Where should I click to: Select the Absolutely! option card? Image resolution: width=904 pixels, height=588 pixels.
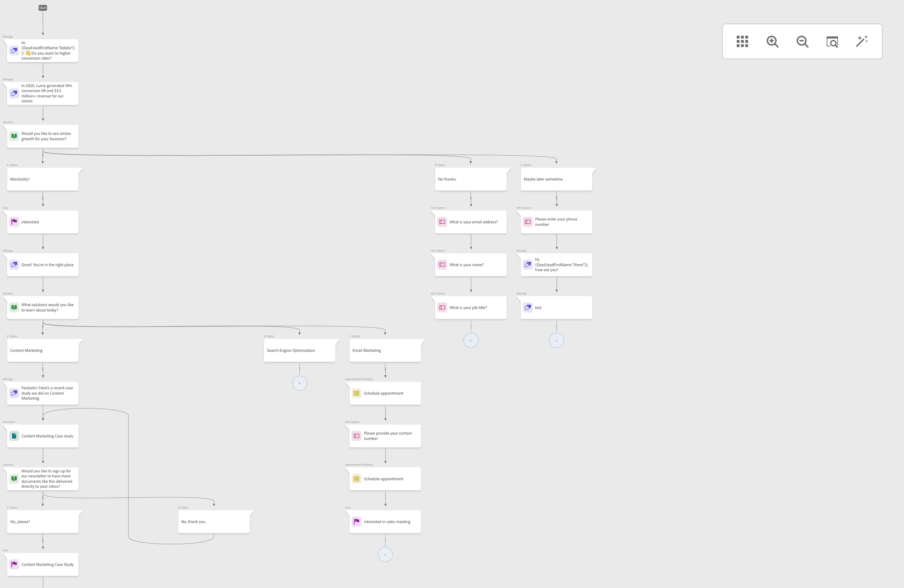pos(42,179)
